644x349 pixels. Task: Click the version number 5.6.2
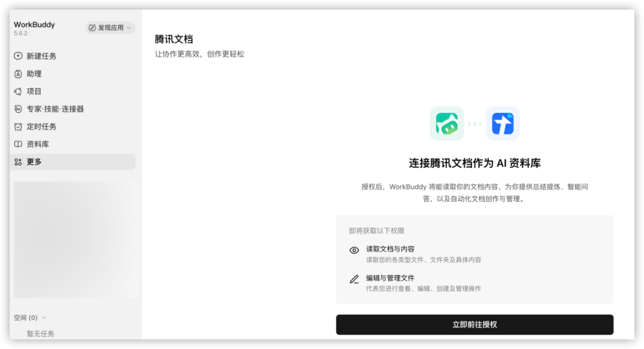tap(20, 33)
